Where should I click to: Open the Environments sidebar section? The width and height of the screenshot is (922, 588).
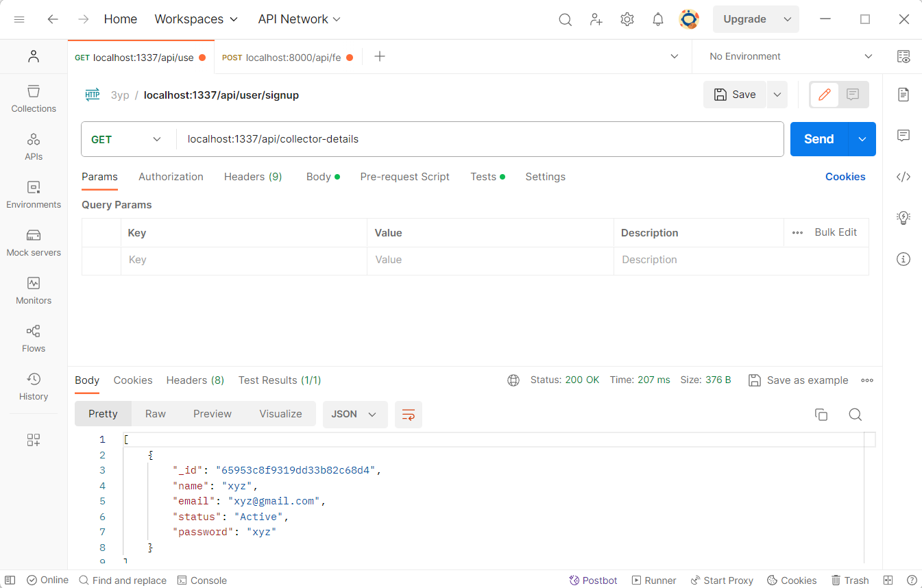(34, 195)
